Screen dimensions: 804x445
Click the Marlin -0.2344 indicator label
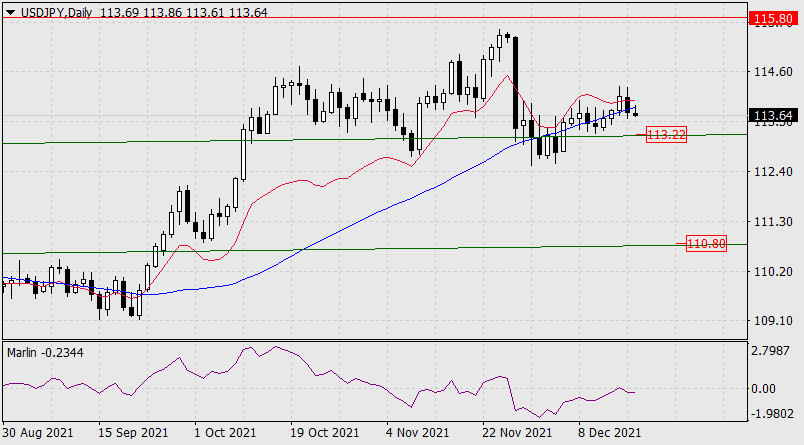tap(45, 353)
